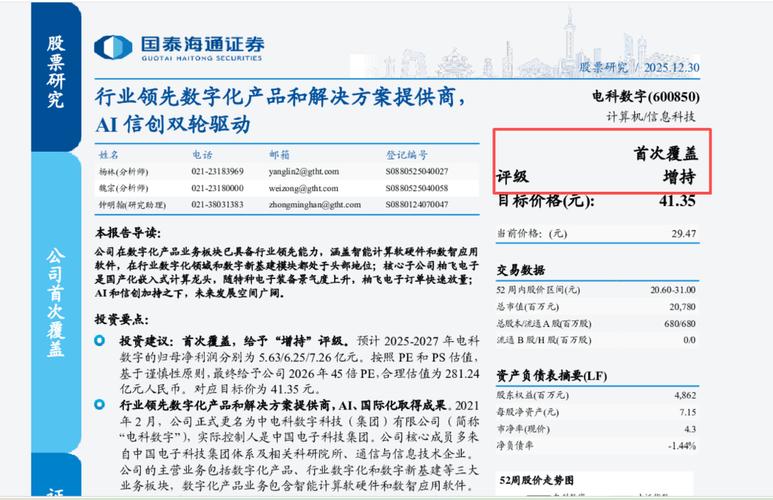
Task: Click the Guotai Haitong Securities logo icon
Action: tap(113, 48)
